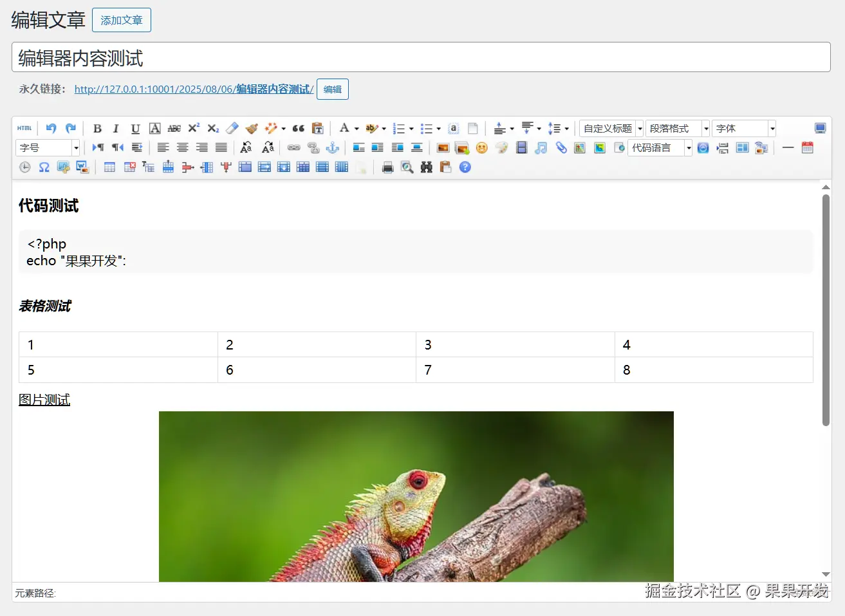
Task: Click table cell containing 6
Action: [317, 370]
